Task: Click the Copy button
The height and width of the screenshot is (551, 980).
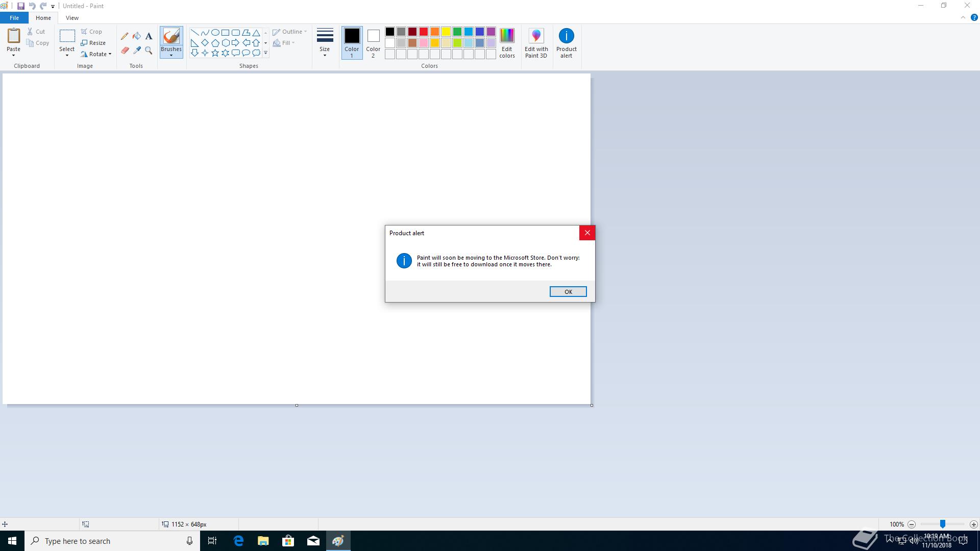Action: [x=38, y=43]
